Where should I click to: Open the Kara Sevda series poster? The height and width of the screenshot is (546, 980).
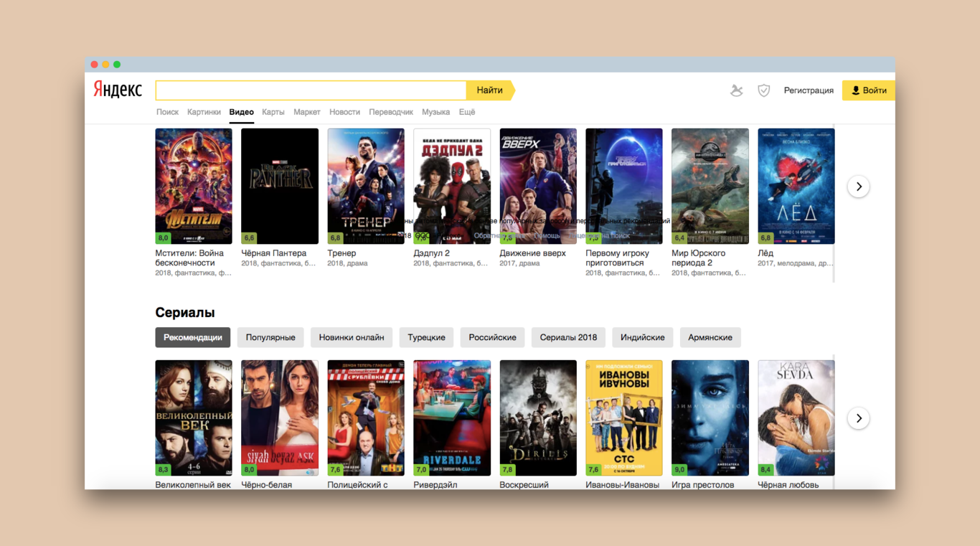796,418
